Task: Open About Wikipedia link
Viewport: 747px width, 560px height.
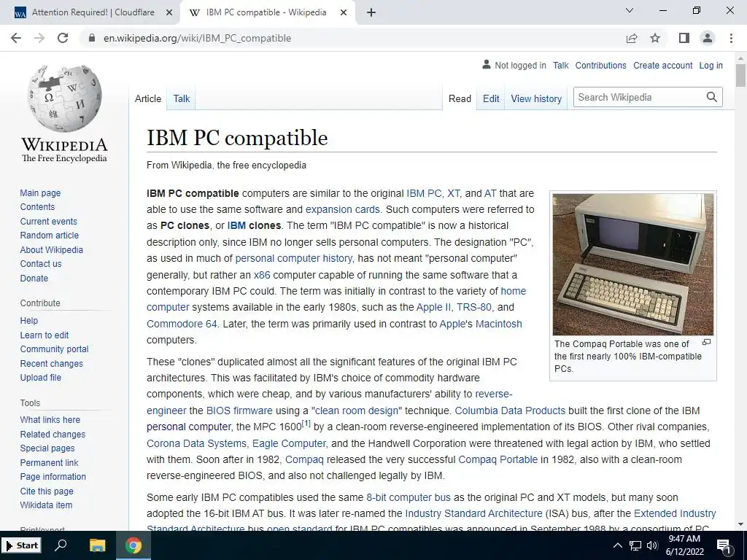Action: (52, 250)
